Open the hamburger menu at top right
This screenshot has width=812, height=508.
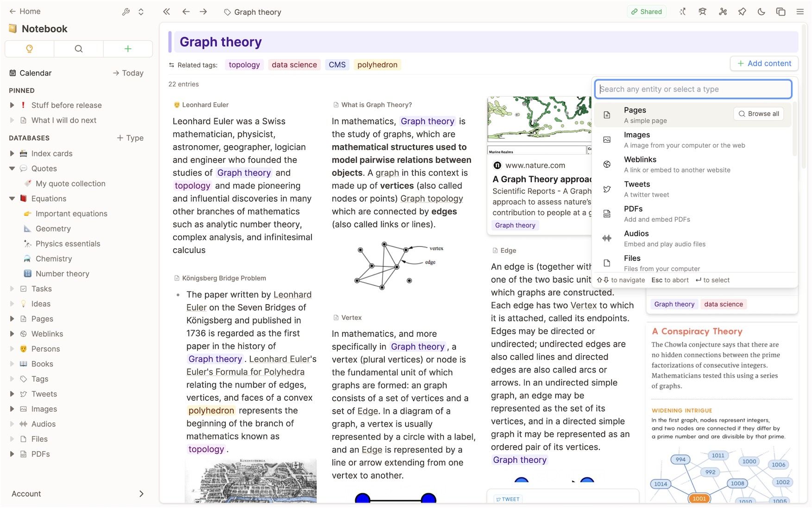pyautogui.click(x=800, y=12)
